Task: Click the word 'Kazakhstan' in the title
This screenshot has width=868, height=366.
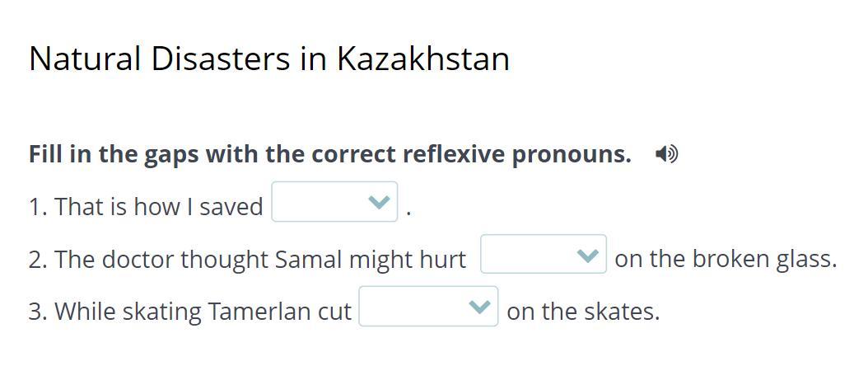Action: (x=422, y=59)
